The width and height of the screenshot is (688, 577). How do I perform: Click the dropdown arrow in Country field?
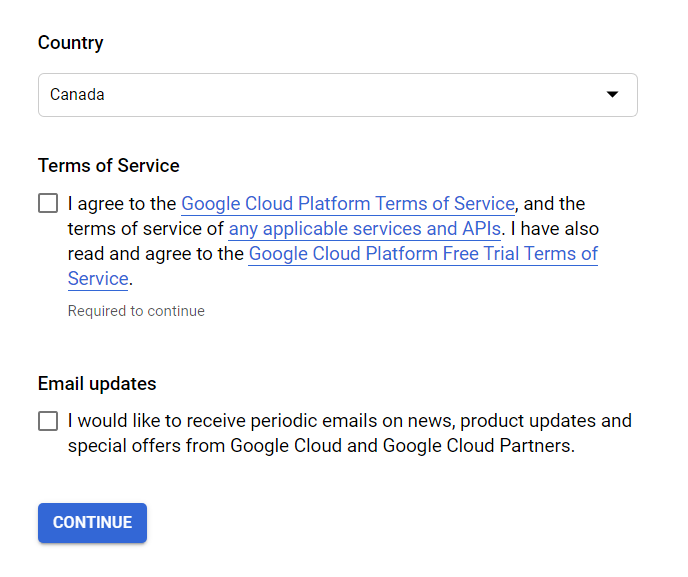click(612, 94)
